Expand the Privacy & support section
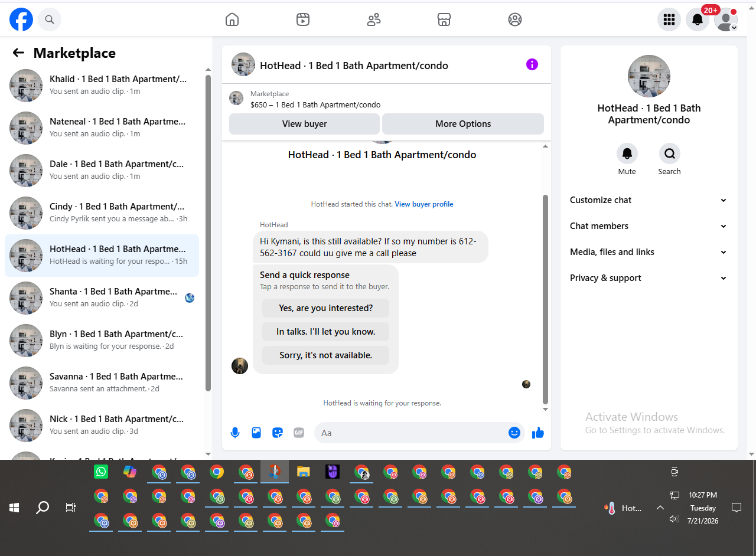This screenshot has width=756, height=556. coord(649,278)
